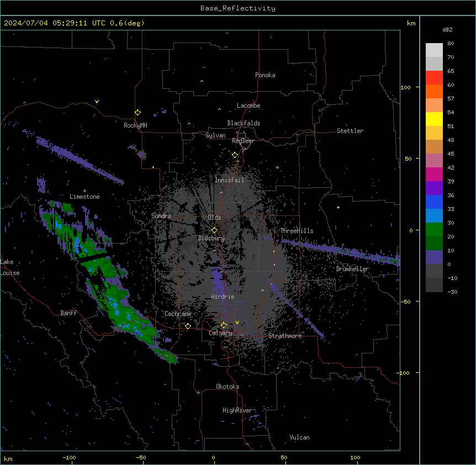Image resolution: width=476 pixels, height=465 pixels.
Task: Click the Strathmore label
Action: point(285,336)
